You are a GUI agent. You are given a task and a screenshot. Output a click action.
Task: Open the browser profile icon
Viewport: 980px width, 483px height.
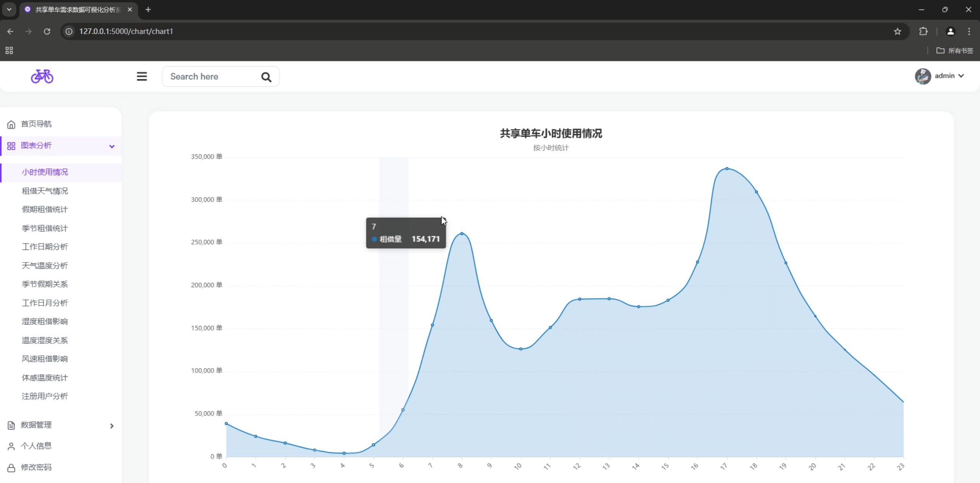951,31
